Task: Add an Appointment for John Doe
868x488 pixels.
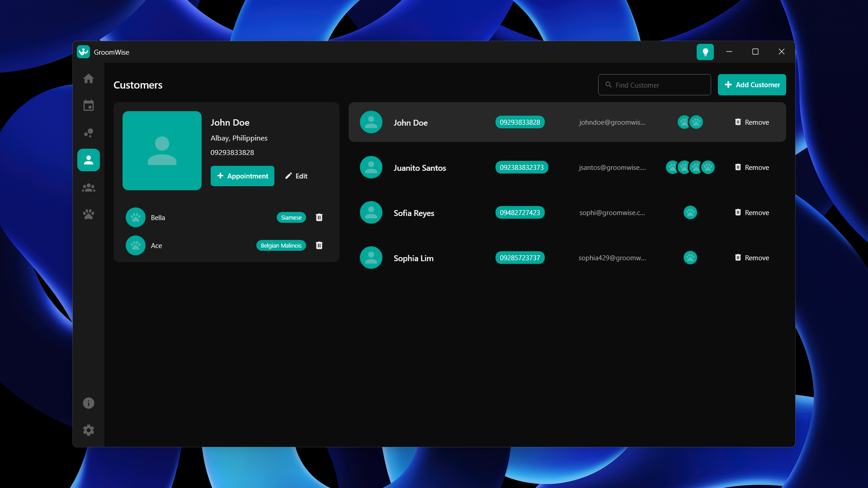Action: pyautogui.click(x=242, y=176)
